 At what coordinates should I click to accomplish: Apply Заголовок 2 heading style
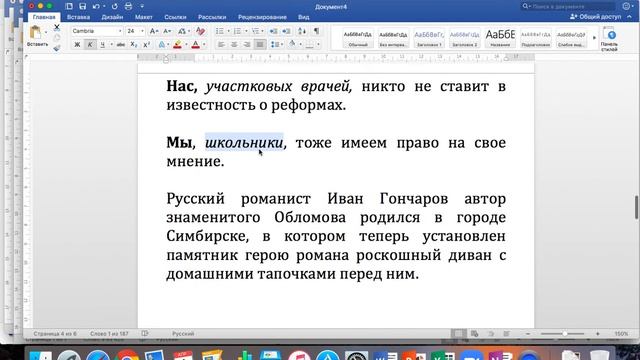[464, 38]
